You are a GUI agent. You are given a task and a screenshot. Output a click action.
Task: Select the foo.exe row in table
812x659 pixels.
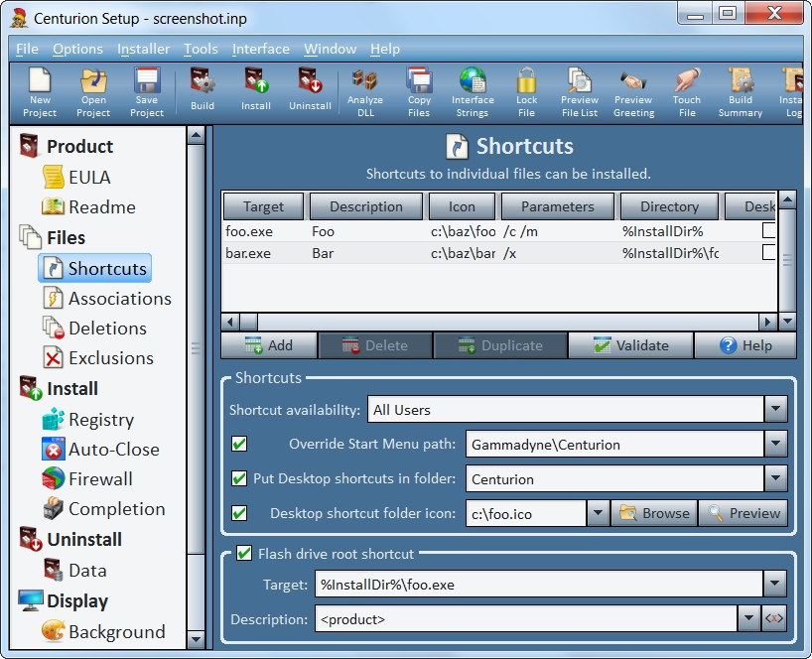tap(499, 231)
